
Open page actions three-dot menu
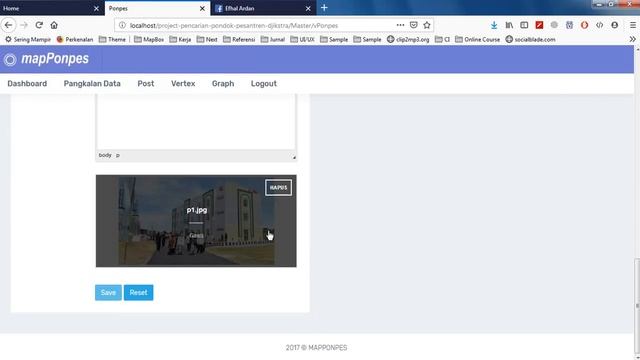coord(400,25)
